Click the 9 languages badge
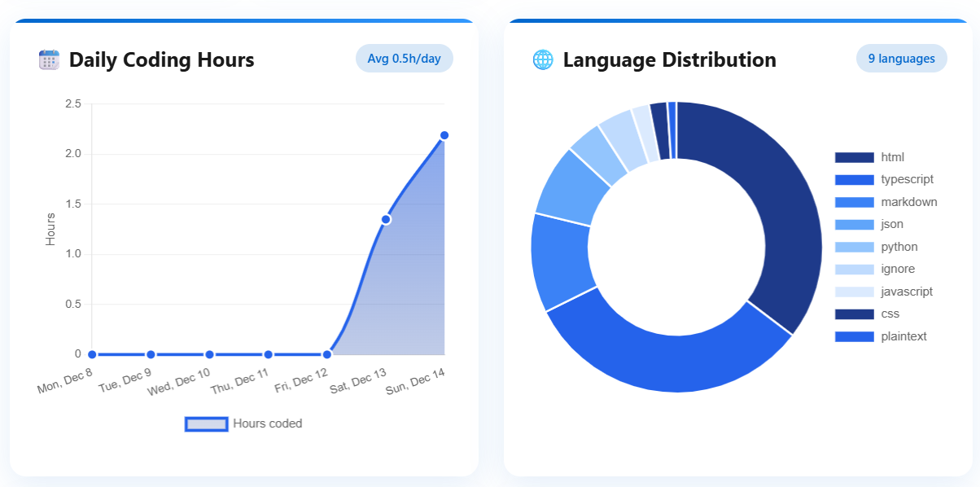980x487 pixels. [x=902, y=59]
